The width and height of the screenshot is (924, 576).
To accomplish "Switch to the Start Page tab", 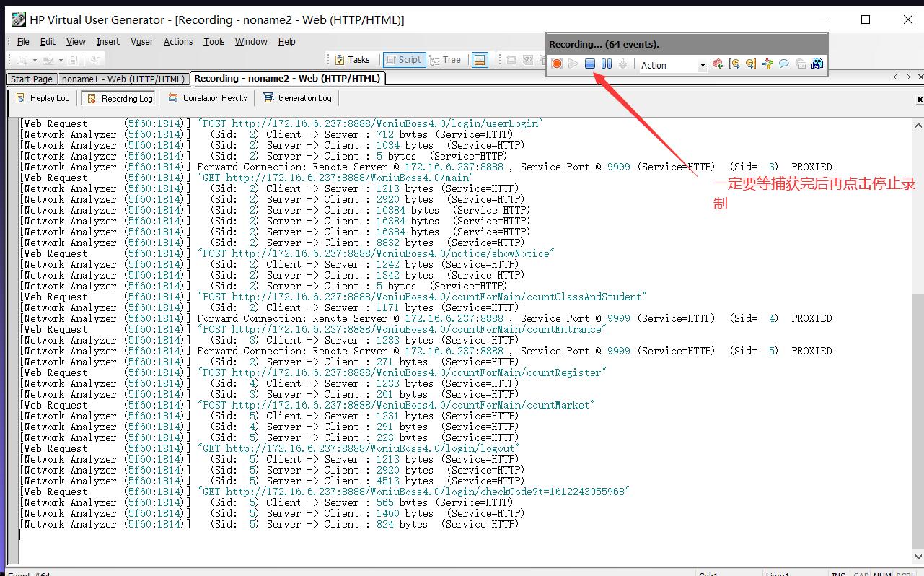I will pos(32,79).
